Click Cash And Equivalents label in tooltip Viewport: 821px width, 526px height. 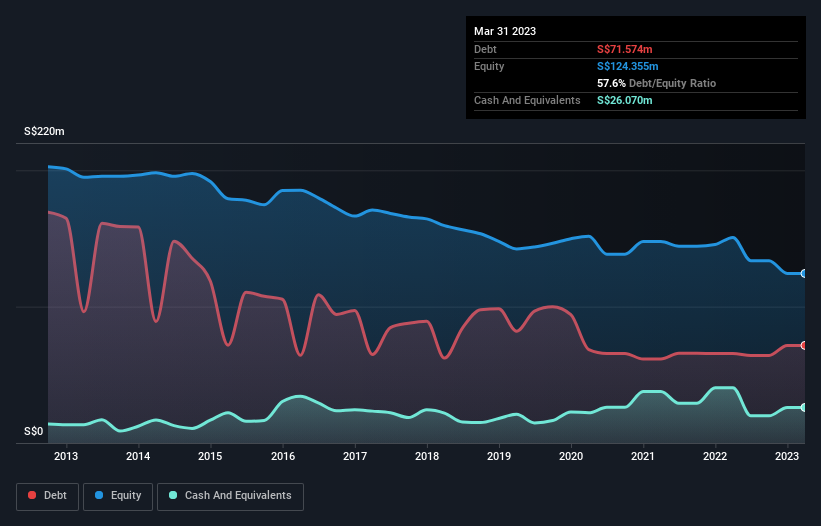527,100
